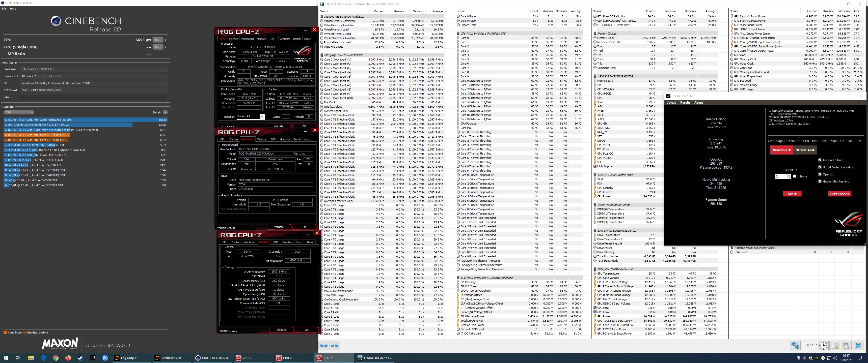Click Cinebench Info text field

tap(94, 97)
